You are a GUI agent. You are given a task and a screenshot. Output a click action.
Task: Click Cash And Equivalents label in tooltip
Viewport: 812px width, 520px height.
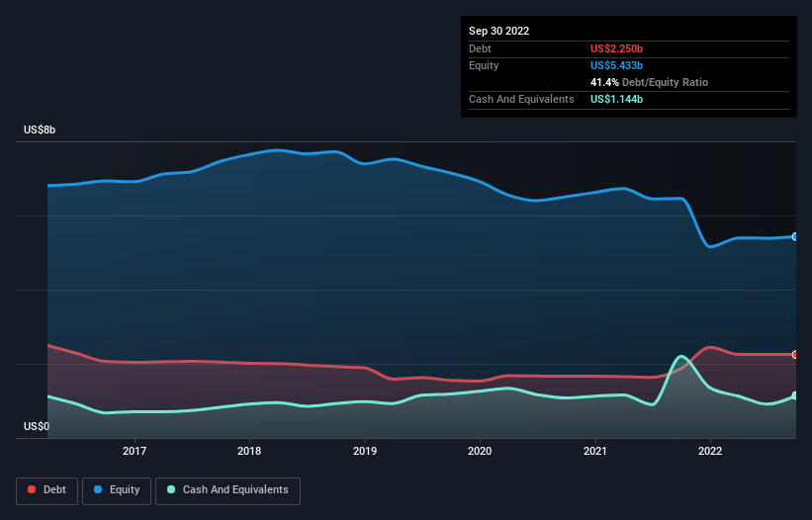[x=521, y=99]
